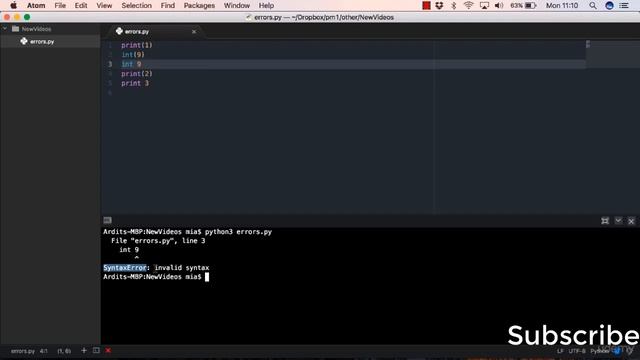640x360 pixels.
Task: Collapse the NewVideos project folder
Action: click(5, 29)
